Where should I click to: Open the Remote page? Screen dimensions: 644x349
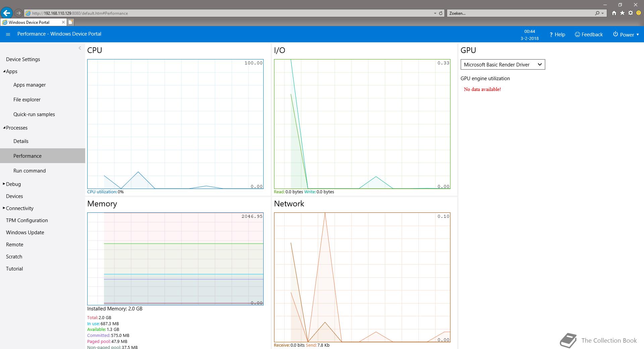(15, 245)
